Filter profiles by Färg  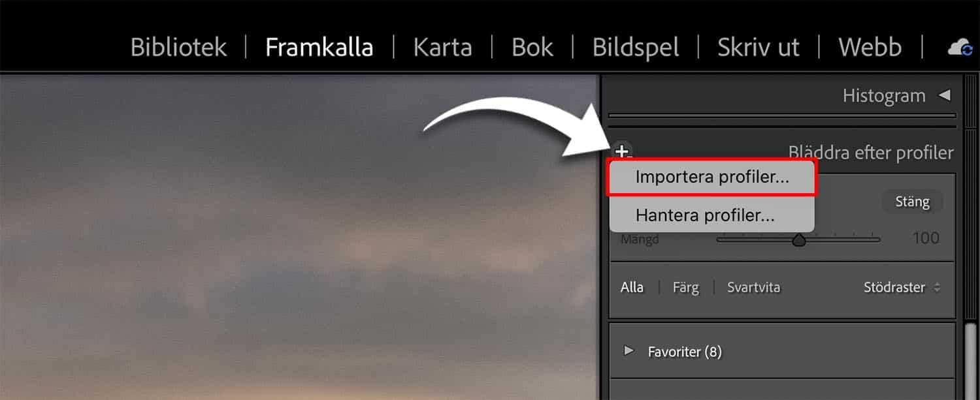click(685, 287)
